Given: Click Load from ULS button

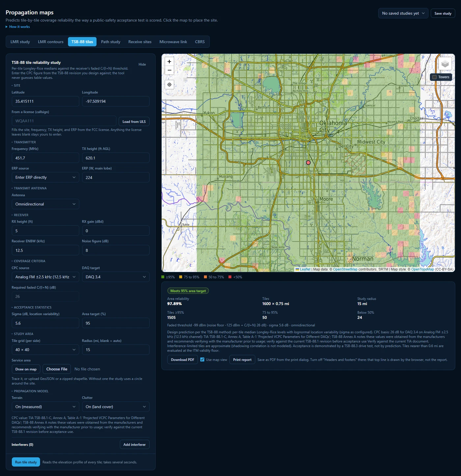Looking at the screenshot, I should [x=134, y=121].
